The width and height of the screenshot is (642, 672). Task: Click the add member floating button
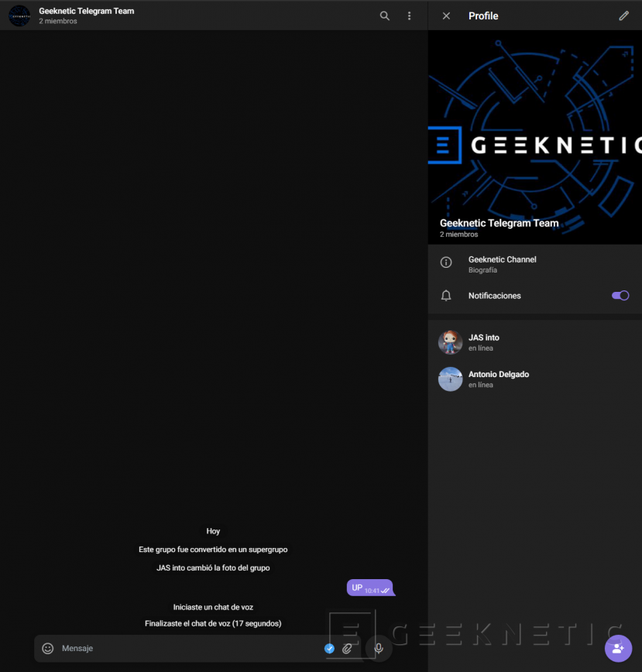point(617,648)
